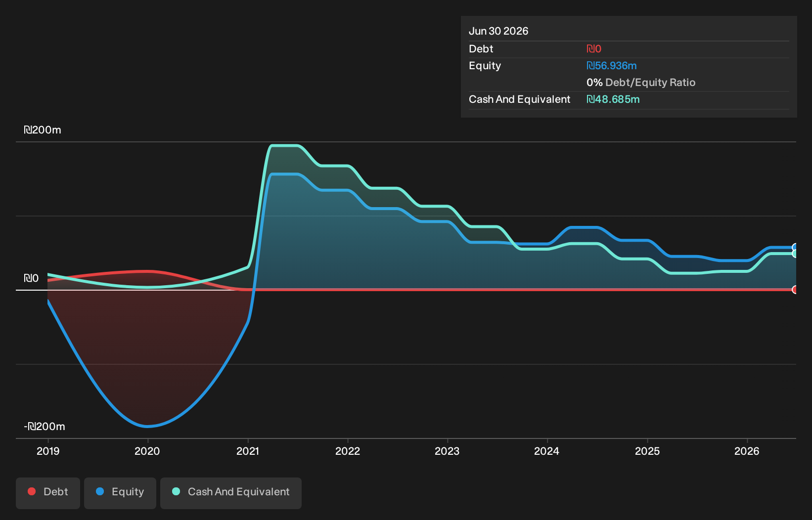Click the 2023 x-axis label
Screen dimensions: 812x520
447,451
